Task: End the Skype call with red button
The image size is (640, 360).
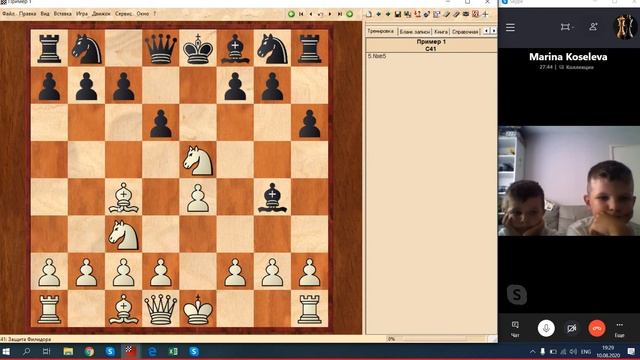Action: (597, 328)
